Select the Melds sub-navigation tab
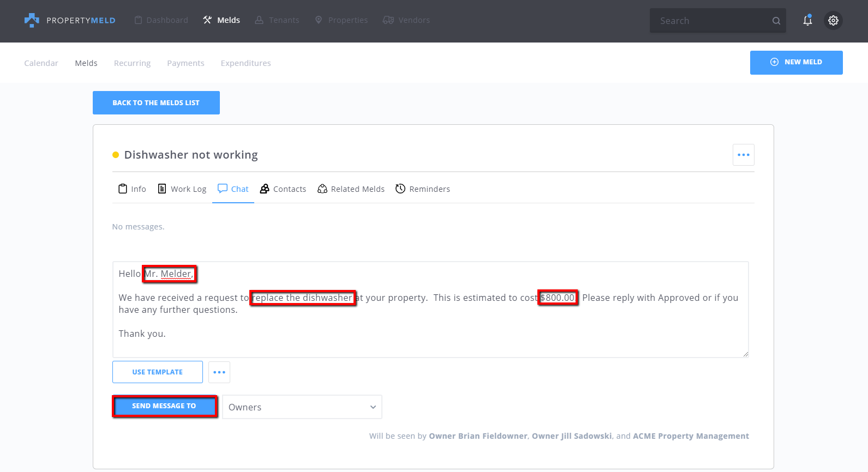 pyautogui.click(x=86, y=63)
